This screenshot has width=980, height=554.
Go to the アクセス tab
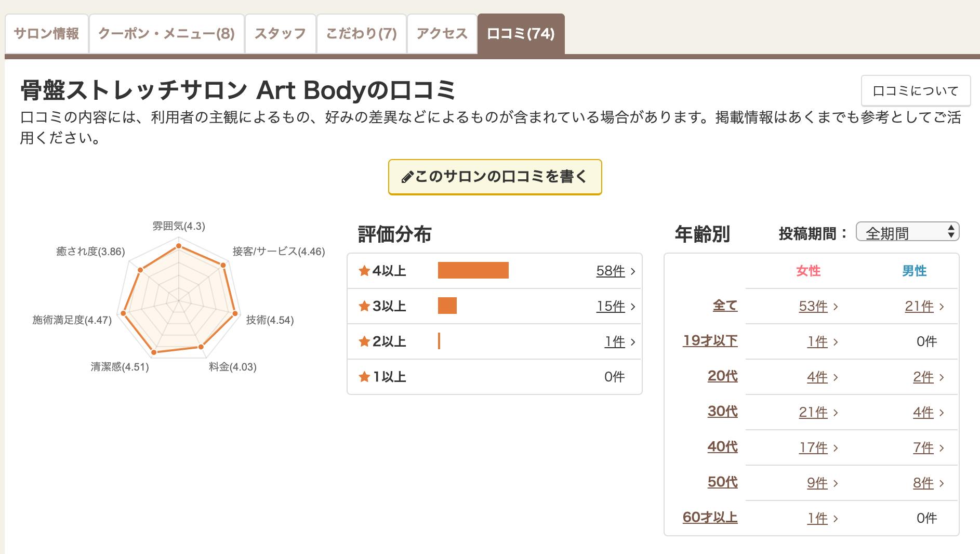tap(442, 34)
